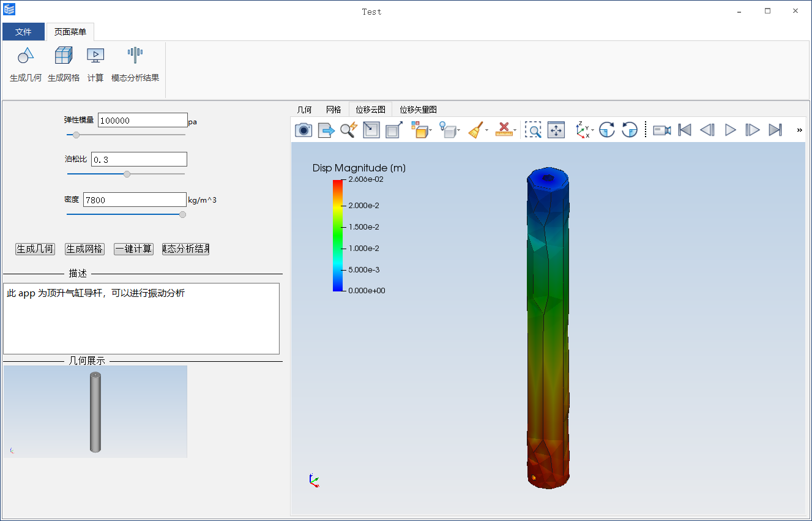Image resolution: width=812 pixels, height=521 pixels.
Task: Click the Disp Magnitude (m) legend title
Action: pos(359,168)
